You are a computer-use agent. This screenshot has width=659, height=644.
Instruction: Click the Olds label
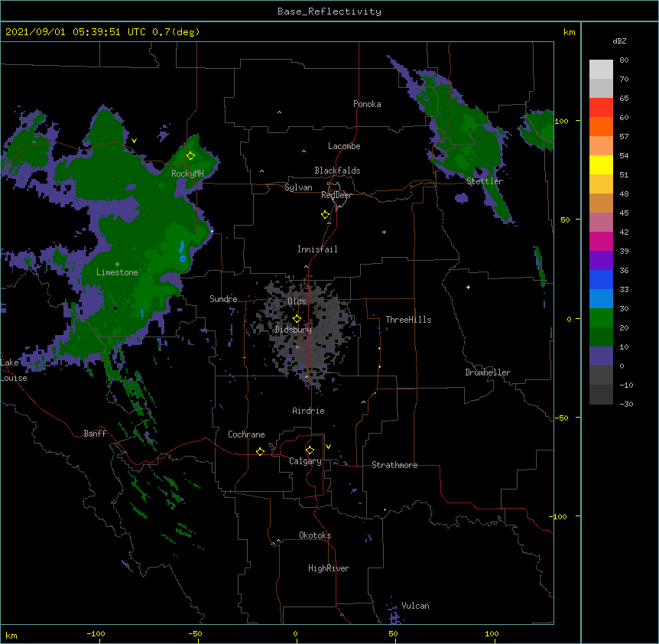pos(297,301)
